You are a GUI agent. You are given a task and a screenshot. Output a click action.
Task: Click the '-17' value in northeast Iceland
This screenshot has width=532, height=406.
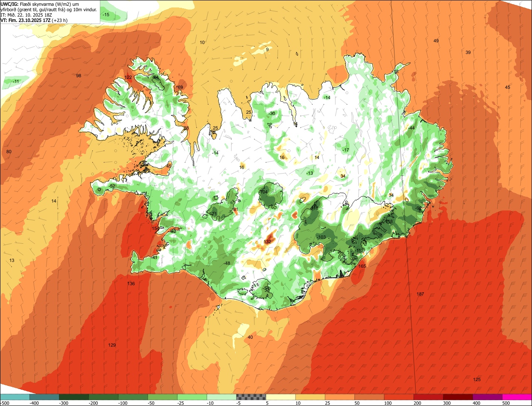[345, 149]
